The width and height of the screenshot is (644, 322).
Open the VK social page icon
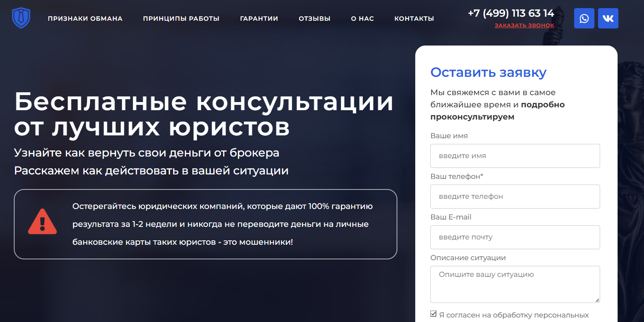click(608, 18)
